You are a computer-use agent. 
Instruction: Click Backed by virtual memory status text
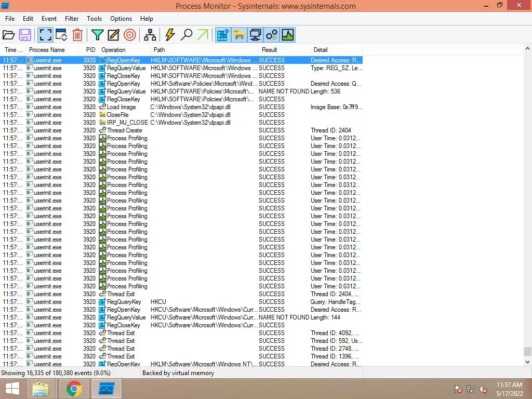tap(178, 373)
